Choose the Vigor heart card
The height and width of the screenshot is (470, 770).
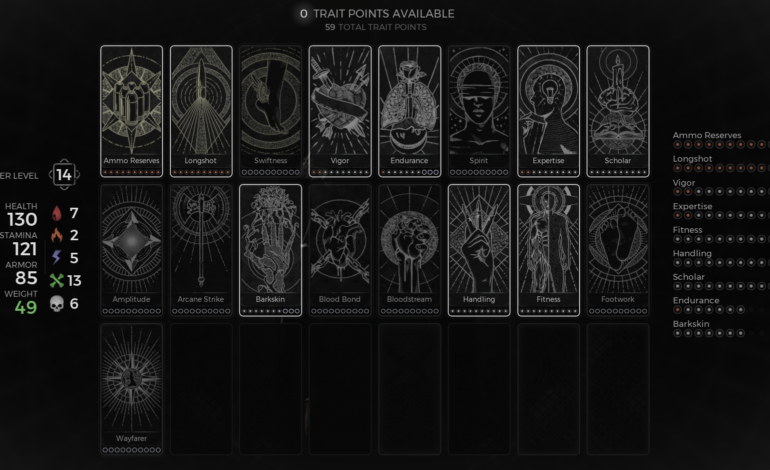(x=340, y=111)
